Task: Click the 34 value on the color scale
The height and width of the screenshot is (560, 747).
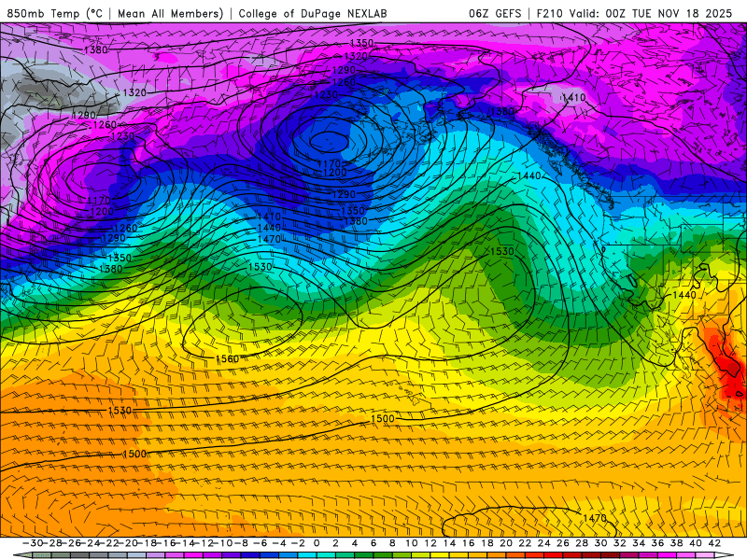Action: click(639, 543)
